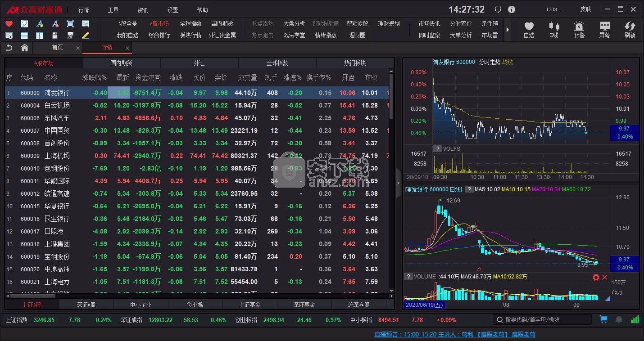Select the 创业板 bottom tab

click(x=195, y=305)
